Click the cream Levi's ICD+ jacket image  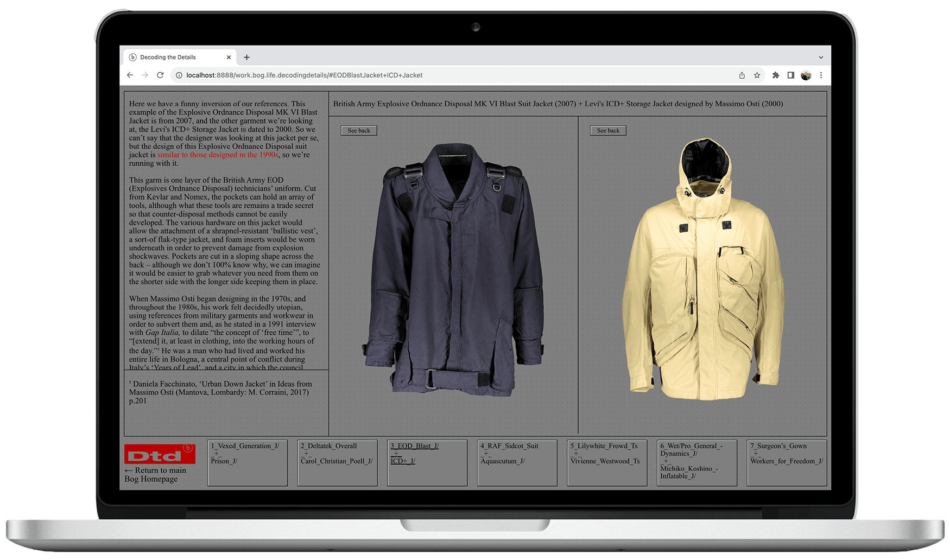pos(704,270)
